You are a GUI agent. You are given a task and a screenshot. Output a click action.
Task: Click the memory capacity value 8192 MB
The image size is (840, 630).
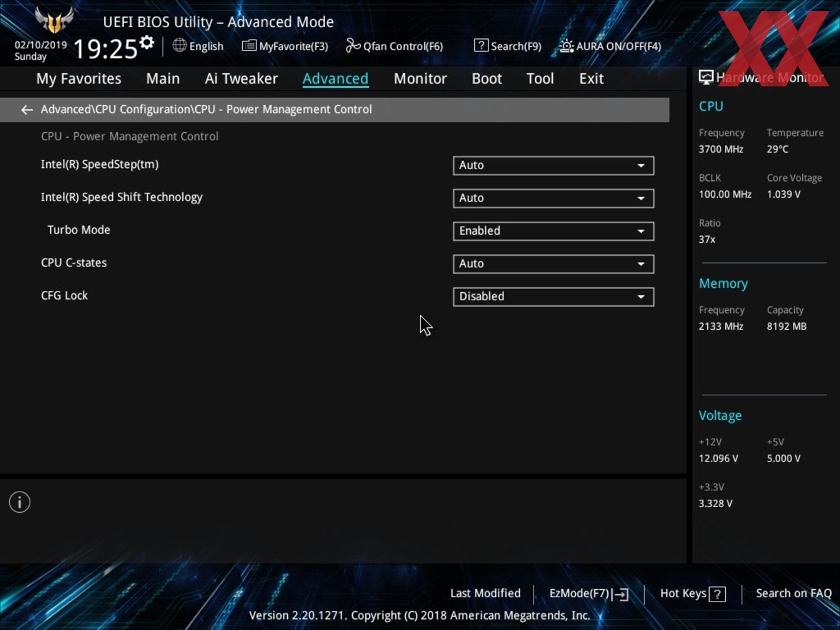[786, 326]
